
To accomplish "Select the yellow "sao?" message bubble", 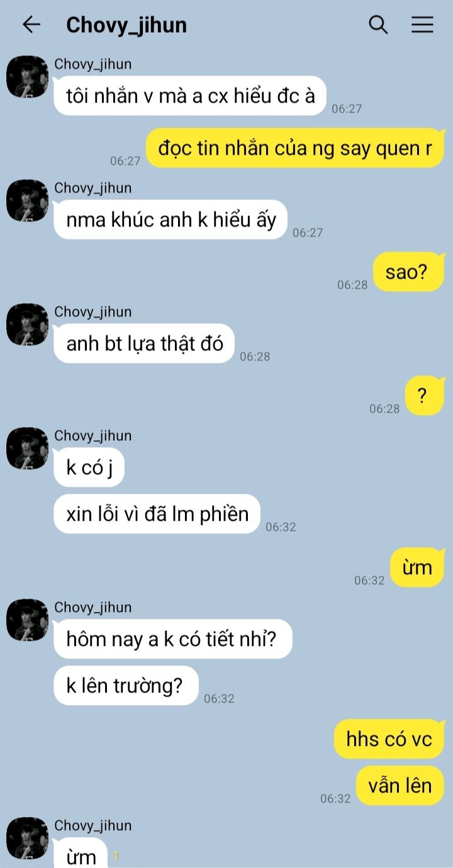I will (x=409, y=272).
